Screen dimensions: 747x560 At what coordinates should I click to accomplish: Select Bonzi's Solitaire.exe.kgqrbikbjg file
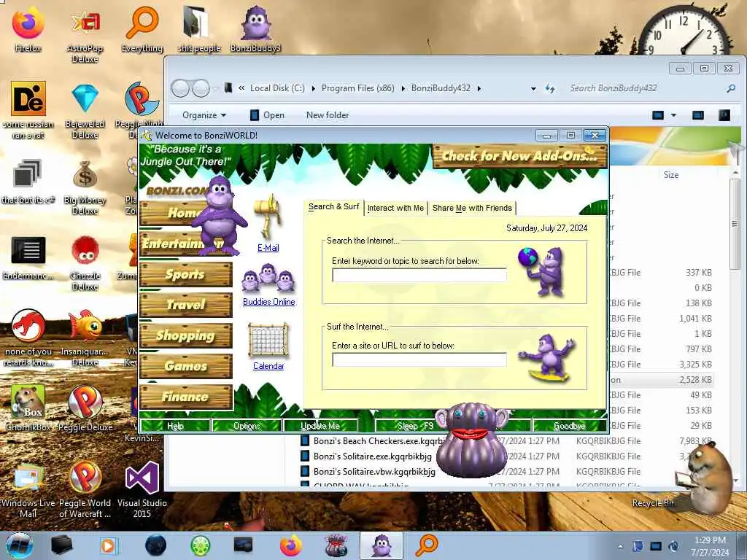[x=367, y=456]
